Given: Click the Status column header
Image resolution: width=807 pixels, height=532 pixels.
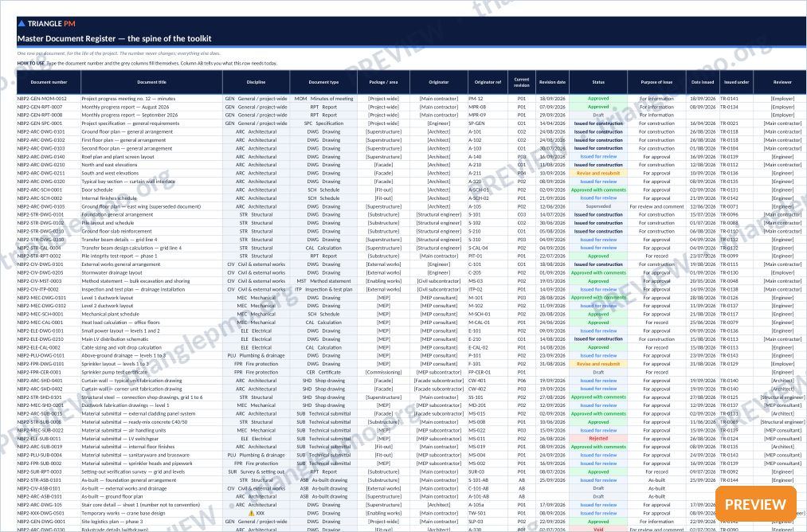Looking at the screenshot, I should pos(598,82).
